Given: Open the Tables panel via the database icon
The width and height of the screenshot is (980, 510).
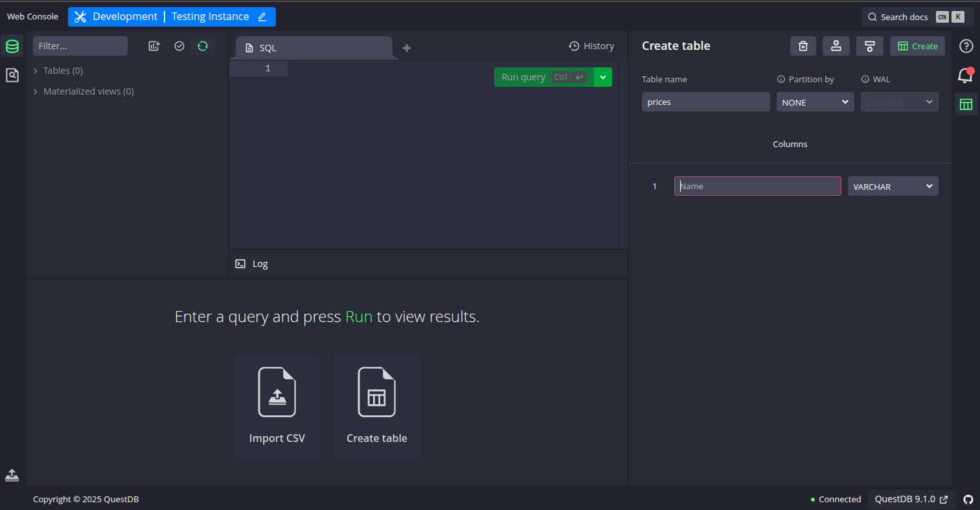Looking at the screenshot, I should point(12,45).
